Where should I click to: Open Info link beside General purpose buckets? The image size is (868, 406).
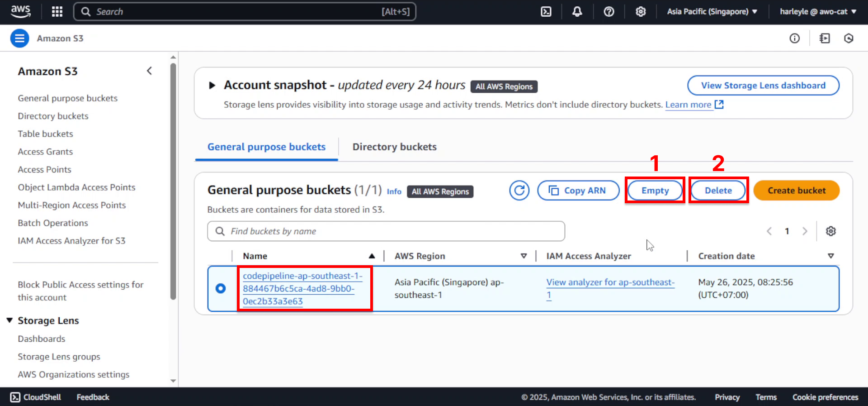[394, 191]
